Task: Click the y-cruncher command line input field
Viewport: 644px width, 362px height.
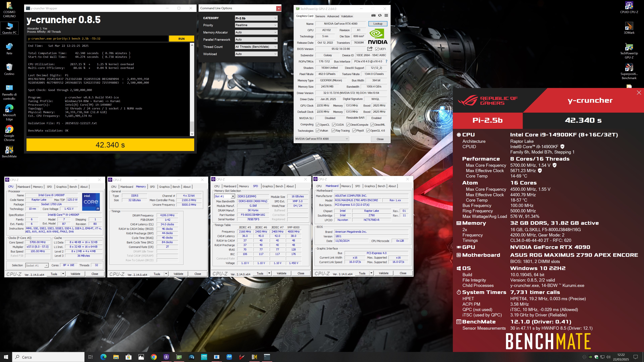Action: (97, 39)
